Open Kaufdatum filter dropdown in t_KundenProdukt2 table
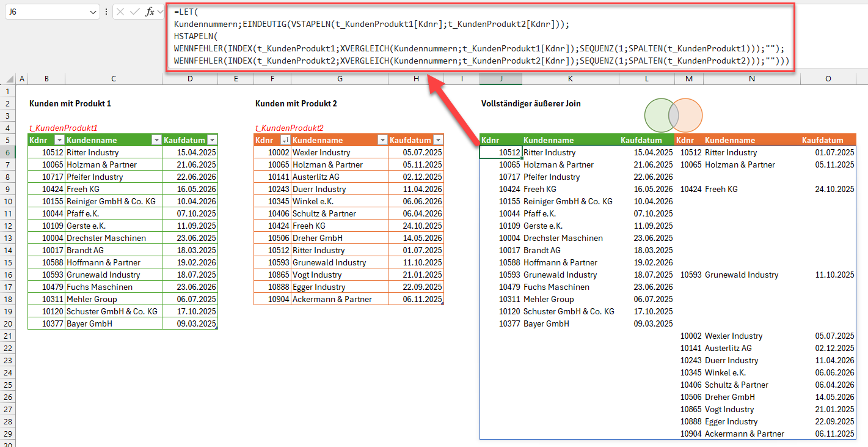868x447 pixels. point(438,140)
